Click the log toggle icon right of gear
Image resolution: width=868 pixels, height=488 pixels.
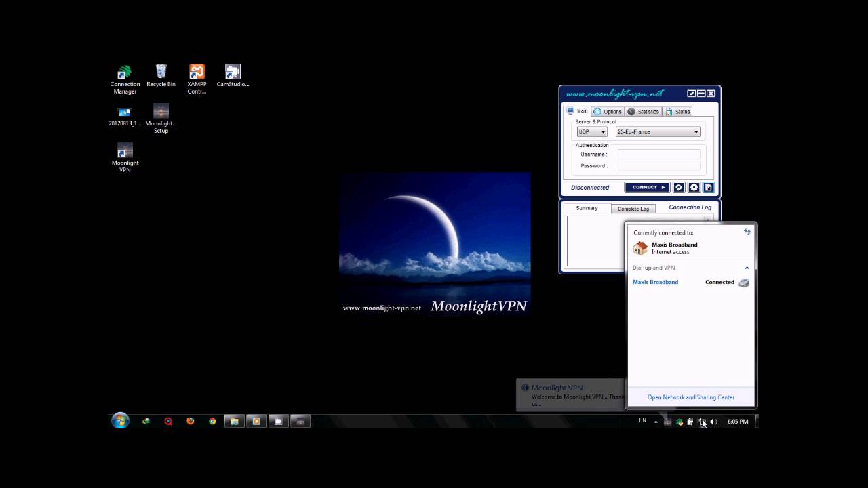(x=709, y=188)
